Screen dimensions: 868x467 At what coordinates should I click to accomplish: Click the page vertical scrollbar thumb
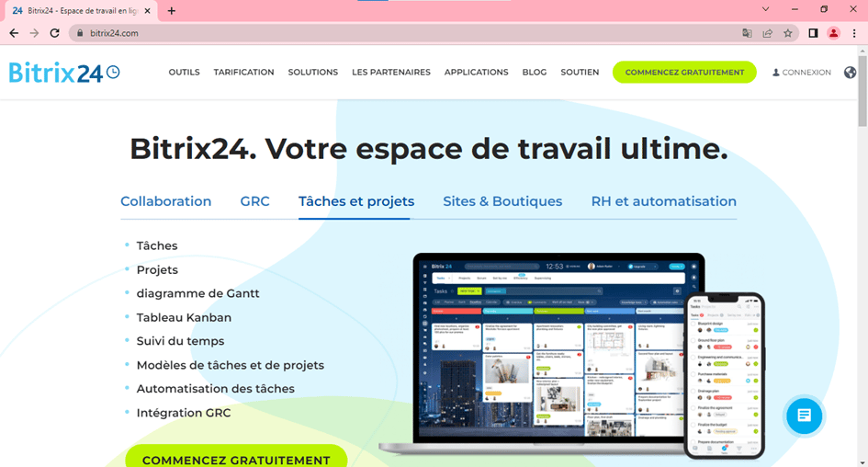coord(862,92)
